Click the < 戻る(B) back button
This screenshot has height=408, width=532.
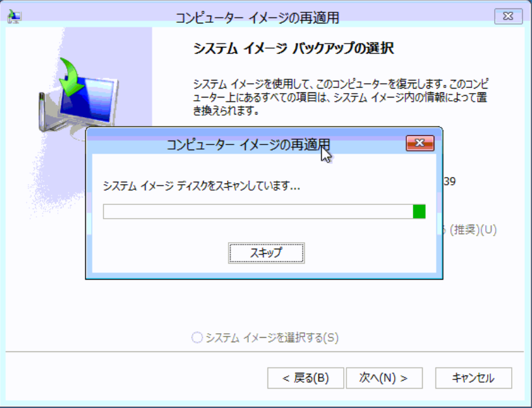click(x=305, y=378)
